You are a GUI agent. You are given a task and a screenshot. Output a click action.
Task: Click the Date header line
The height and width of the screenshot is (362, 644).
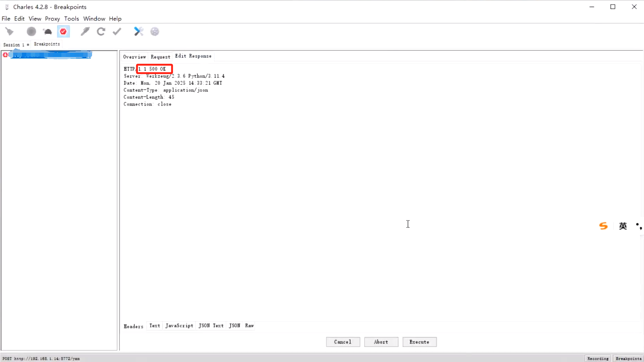173,83
